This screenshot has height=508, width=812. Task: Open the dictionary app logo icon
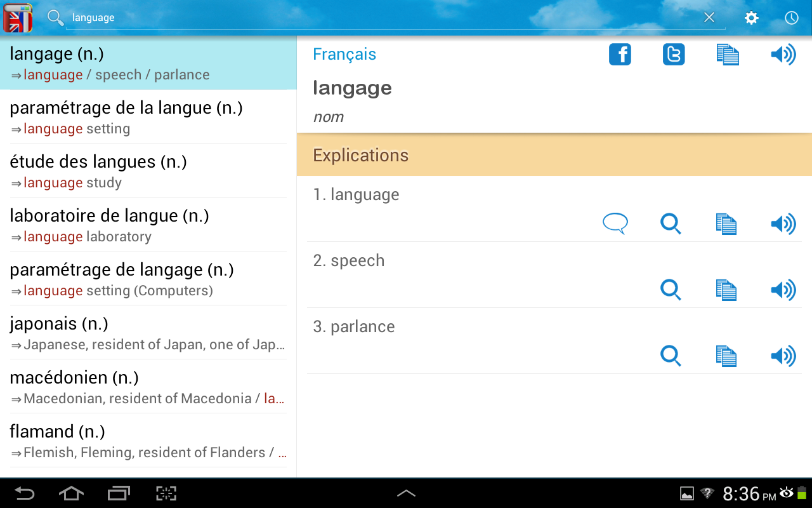pos(18,17)
